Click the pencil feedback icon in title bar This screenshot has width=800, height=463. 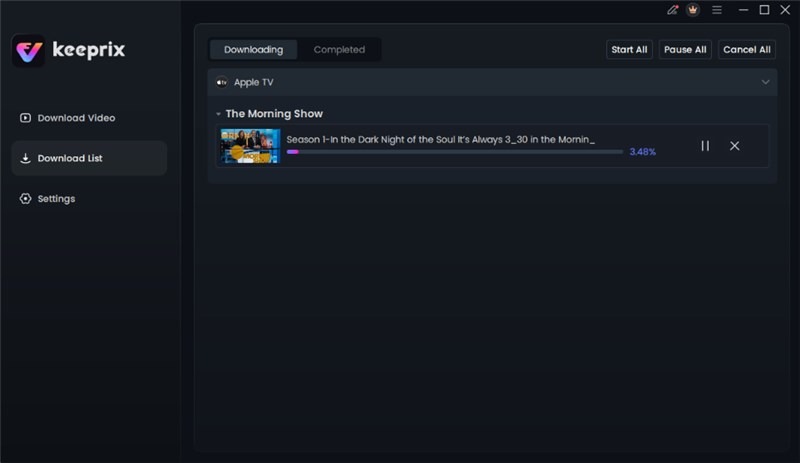(x=672, y=10)
